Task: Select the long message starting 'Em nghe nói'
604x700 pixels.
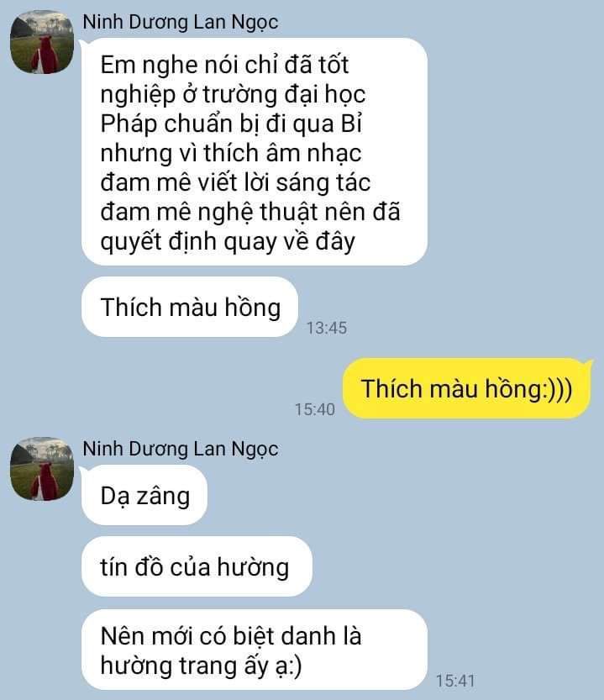Action: coord(255,152)
